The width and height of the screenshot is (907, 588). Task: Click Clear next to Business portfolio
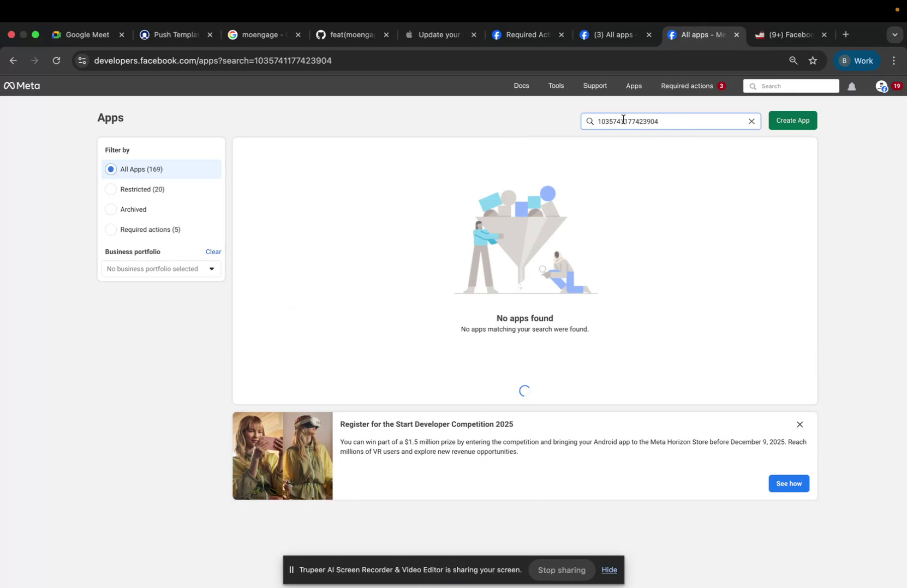[213, 251]
